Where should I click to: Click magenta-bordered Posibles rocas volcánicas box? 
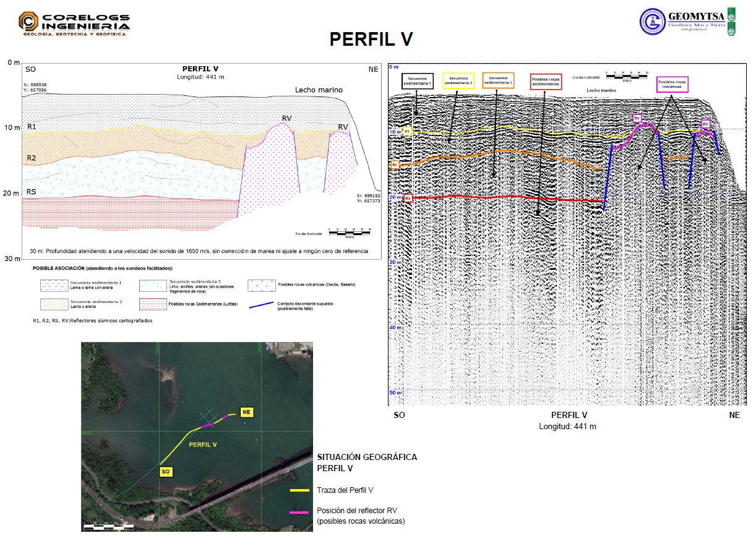672,85
